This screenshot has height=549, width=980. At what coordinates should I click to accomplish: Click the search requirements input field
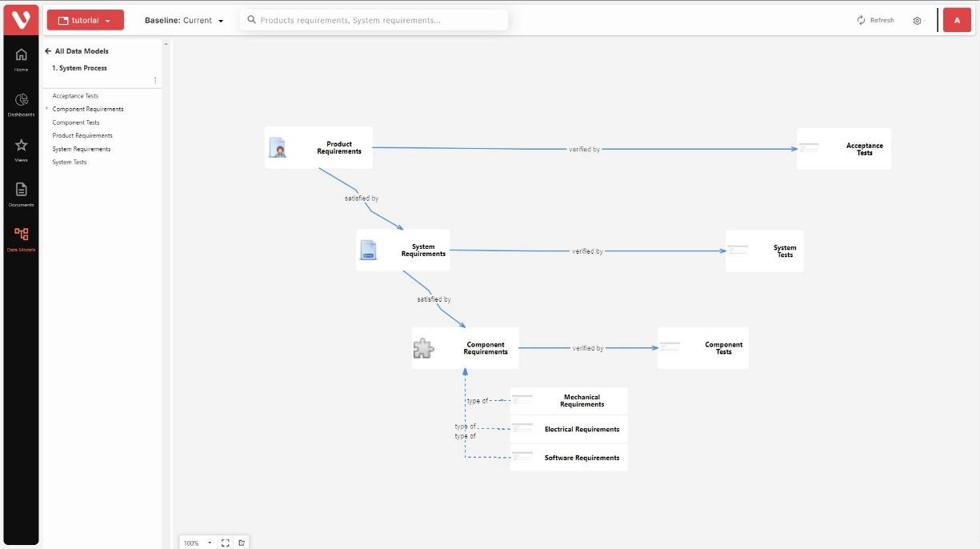(x=374, y=20)
